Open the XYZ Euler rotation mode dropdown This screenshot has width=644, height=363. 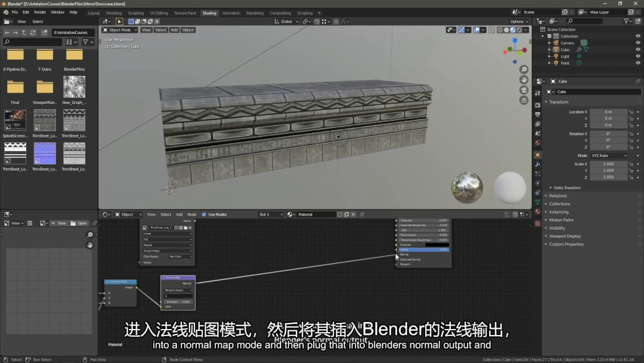click(x=609, y=155)
